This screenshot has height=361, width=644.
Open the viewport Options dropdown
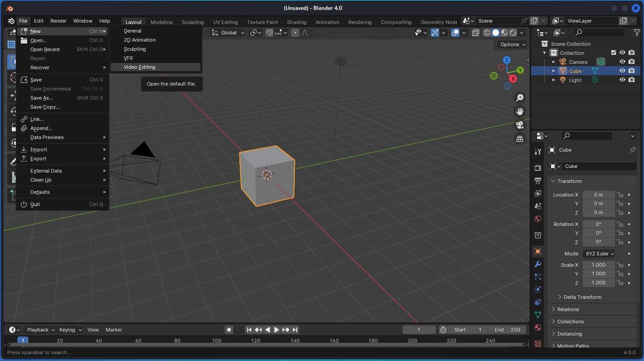click(513, 44)
